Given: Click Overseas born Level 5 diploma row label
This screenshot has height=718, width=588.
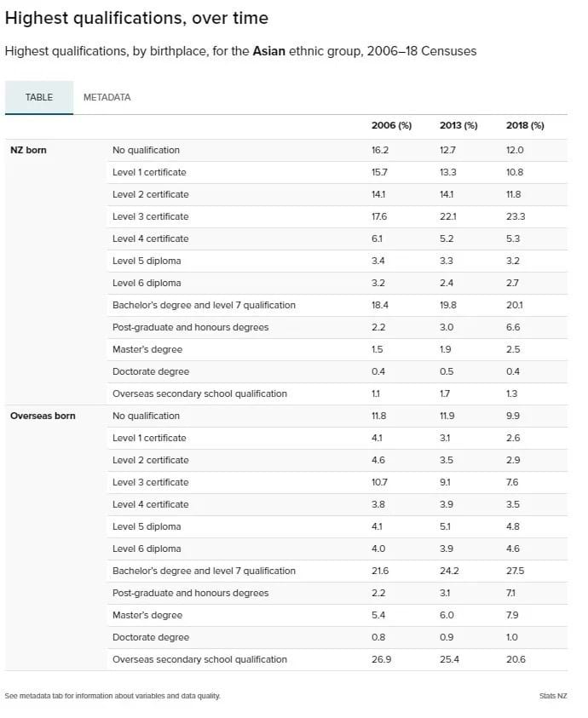Looking at the screenshot, I should tap(147, 526).
